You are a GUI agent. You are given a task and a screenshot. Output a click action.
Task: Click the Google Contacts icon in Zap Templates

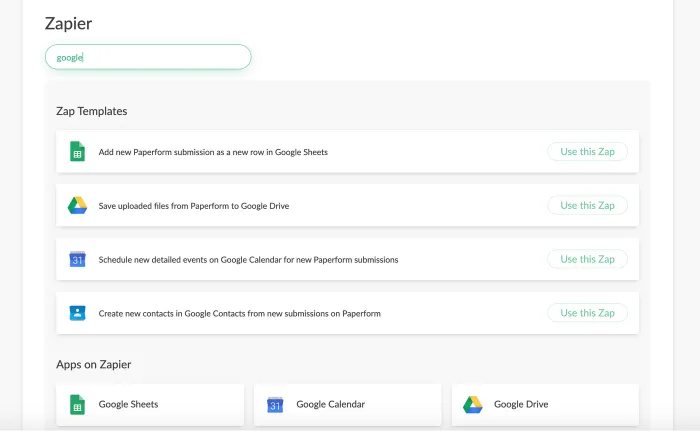point(77,313)
